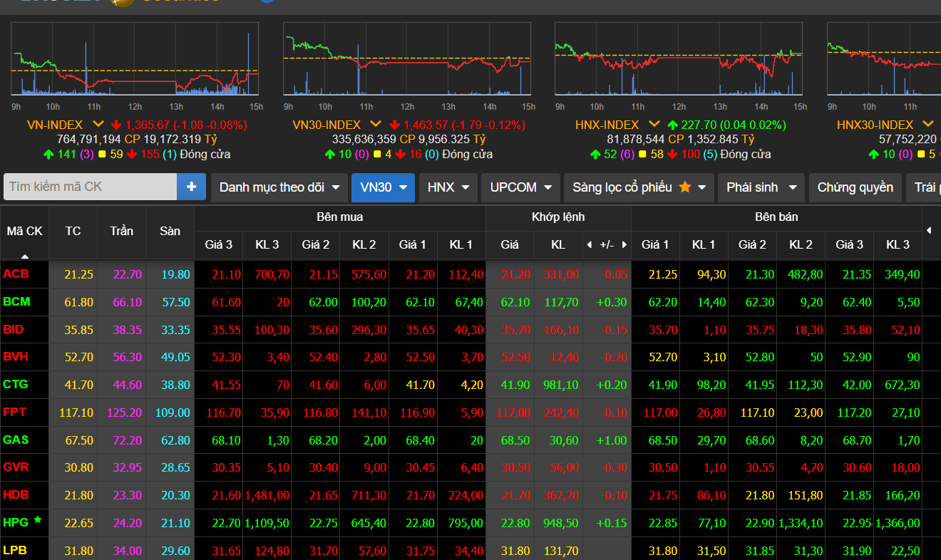Click the right arrow beside the +/- header

pyautogui.click(x=624, y=244)
